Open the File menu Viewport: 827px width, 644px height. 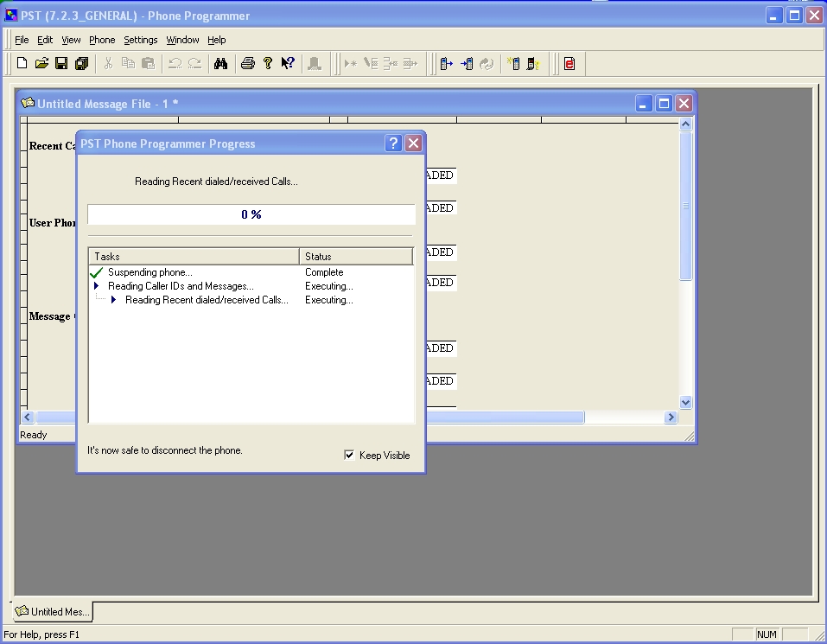click(x=22, y=40)
